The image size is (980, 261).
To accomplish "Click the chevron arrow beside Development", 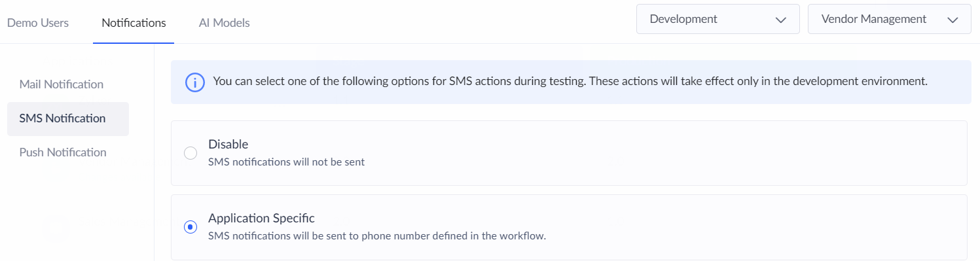I will (780, 20).
